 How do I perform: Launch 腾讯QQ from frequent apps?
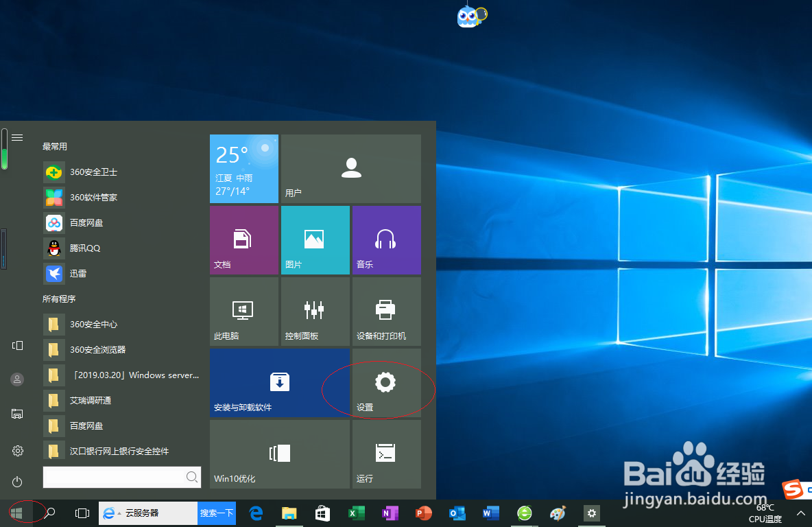[84, 248]
